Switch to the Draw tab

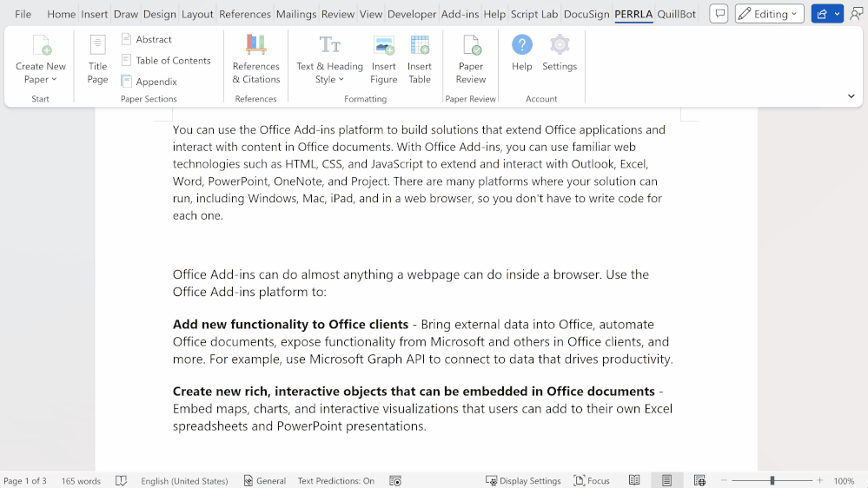126,14
